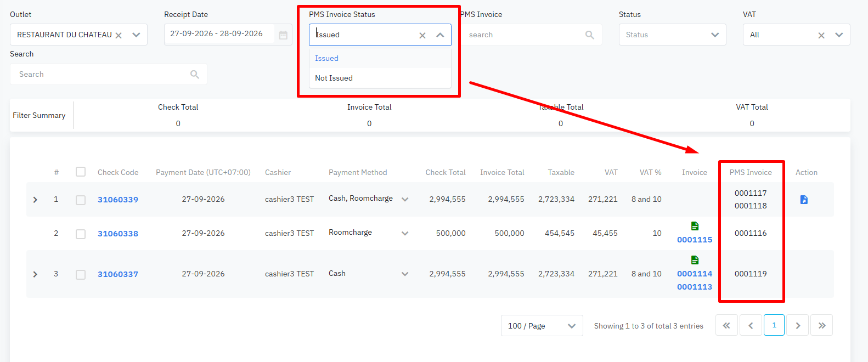Click the PMS Invoice search magnifier icon
The width and height of the screenshot is (868, 362).
tap(590, 35)
